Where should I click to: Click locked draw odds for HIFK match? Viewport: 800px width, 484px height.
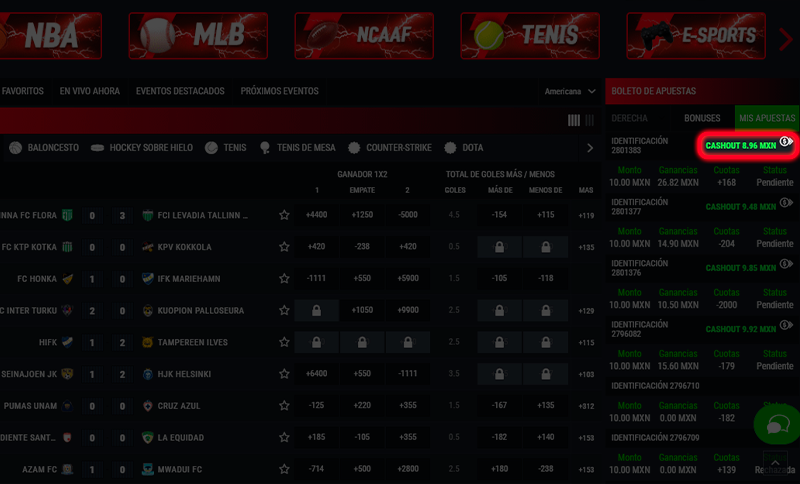tap(362, 342)
